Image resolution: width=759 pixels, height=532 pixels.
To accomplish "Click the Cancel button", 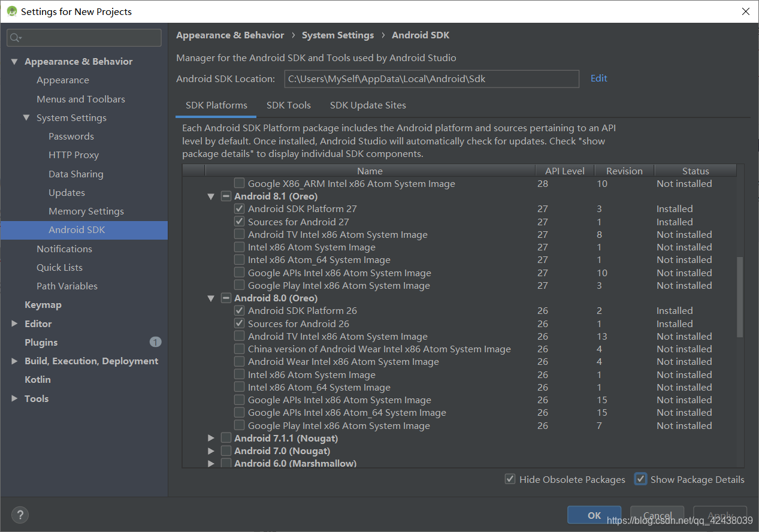I will pos(657,515).
